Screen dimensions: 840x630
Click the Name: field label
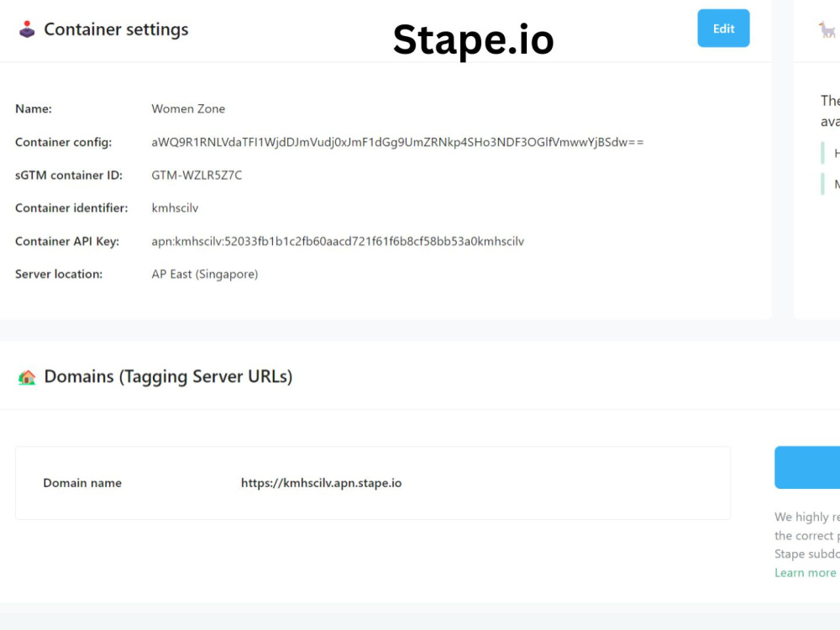click(34, 108)
